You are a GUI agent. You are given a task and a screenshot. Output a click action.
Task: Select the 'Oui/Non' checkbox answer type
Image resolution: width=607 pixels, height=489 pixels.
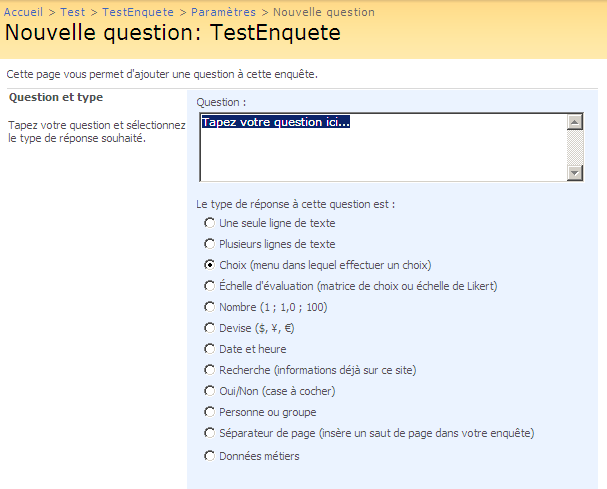(x=210, y=391)
